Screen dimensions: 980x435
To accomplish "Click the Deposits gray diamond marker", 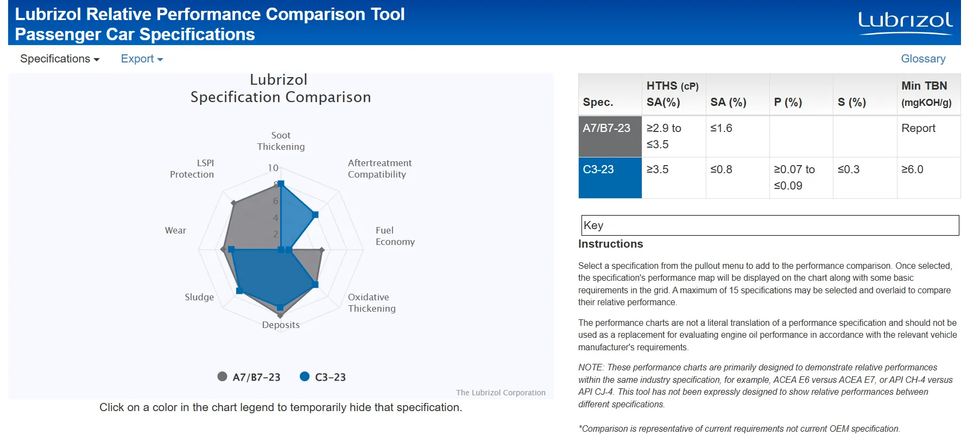I will point(280,315).
